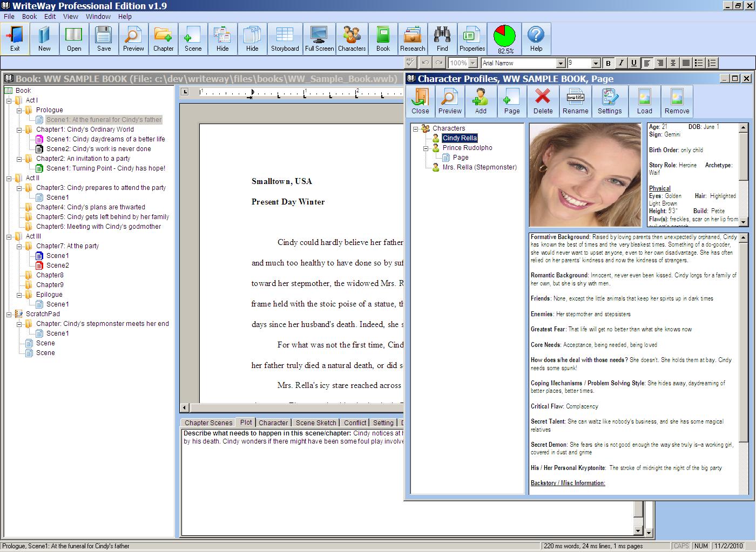The height and width of the screenshot is (552, 756).
Task: Collapse the Act II node
Action: click(9, 178)
